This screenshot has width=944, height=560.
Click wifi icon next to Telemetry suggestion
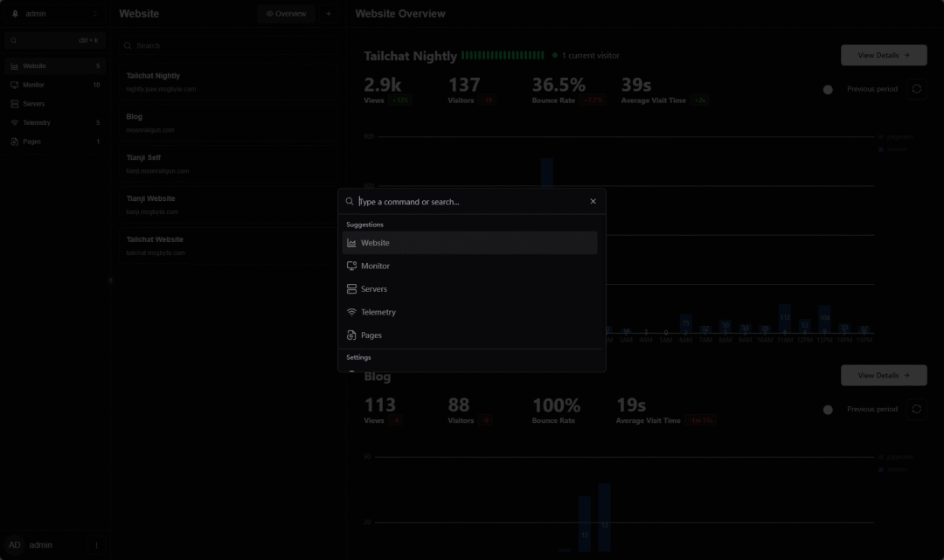pos(351,312)
